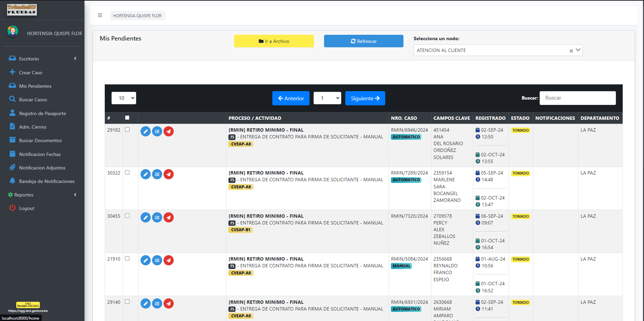Go to previous page with Anterior
Screen dimensions: 644x321
291,98
